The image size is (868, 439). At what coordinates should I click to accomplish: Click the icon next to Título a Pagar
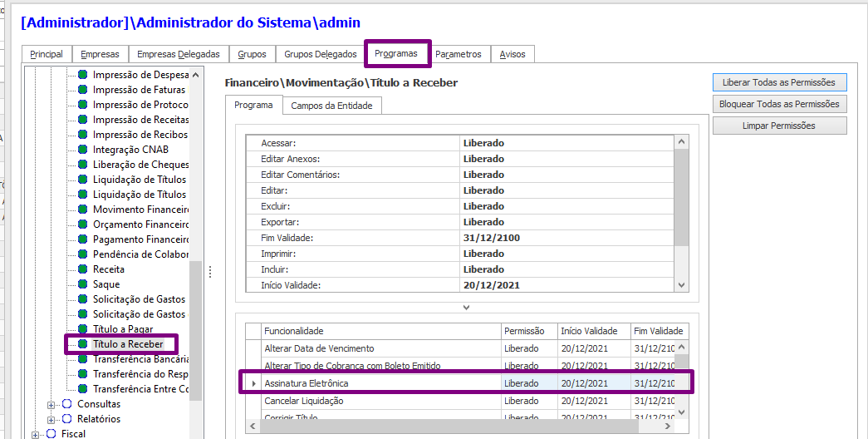(83, 329)
